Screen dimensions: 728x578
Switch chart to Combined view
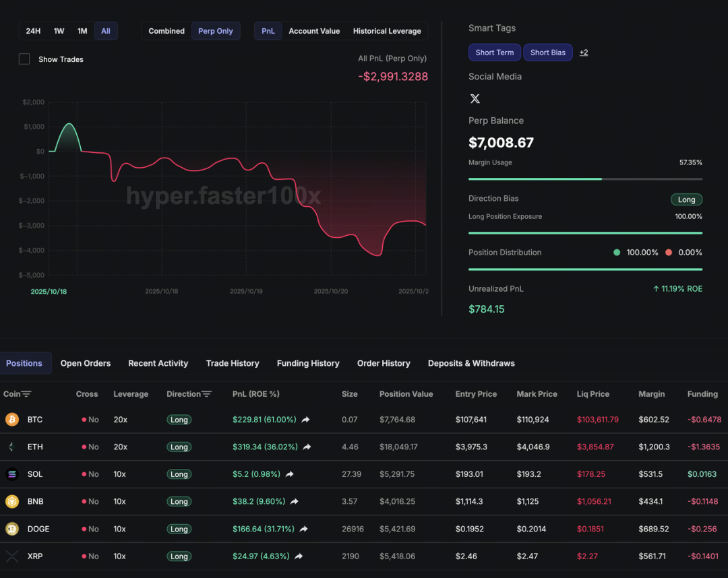pos(166,31)
